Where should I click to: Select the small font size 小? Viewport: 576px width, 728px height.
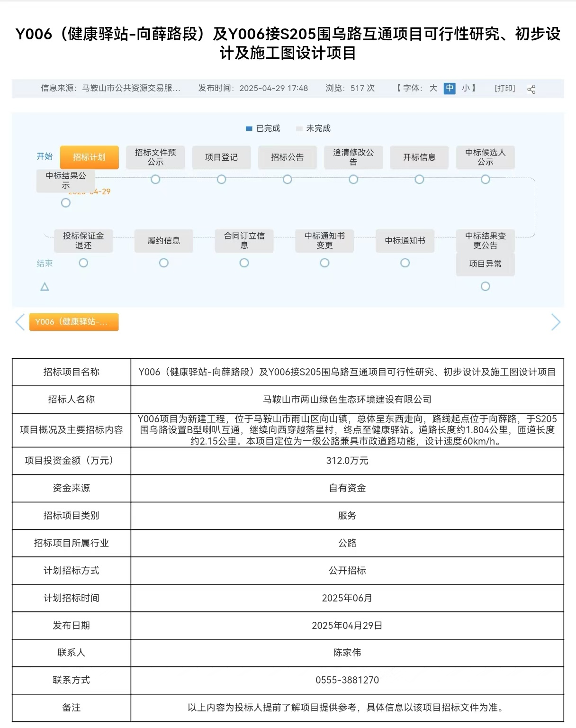click(466, 88)
